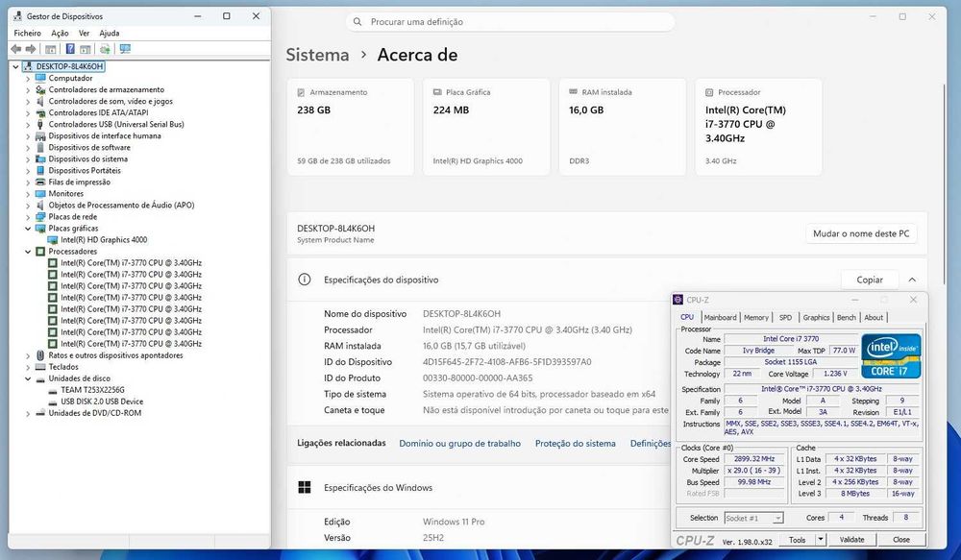Switch to the Mainboard tab in CPU-Z

click(x=720, y=317)
